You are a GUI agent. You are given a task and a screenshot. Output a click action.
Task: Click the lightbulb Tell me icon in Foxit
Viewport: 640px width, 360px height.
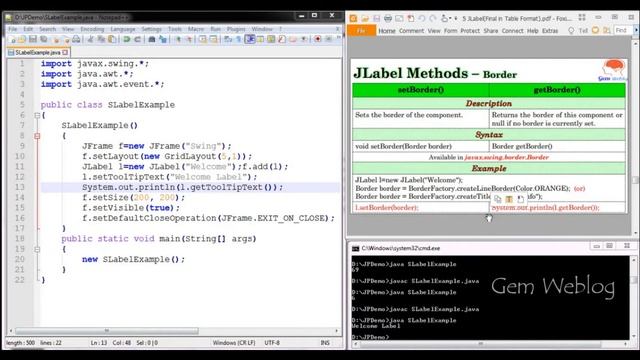coord(571,31)
